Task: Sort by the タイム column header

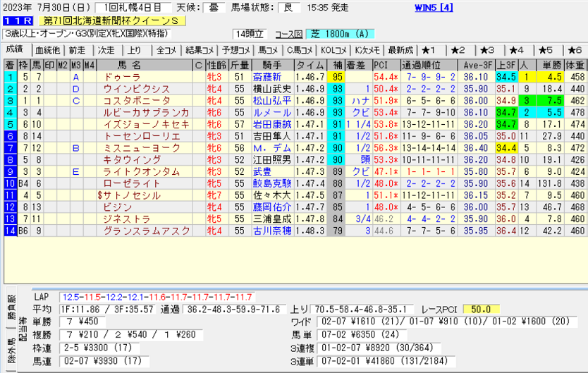Action: pyautogui.click(x=310, y=65)
